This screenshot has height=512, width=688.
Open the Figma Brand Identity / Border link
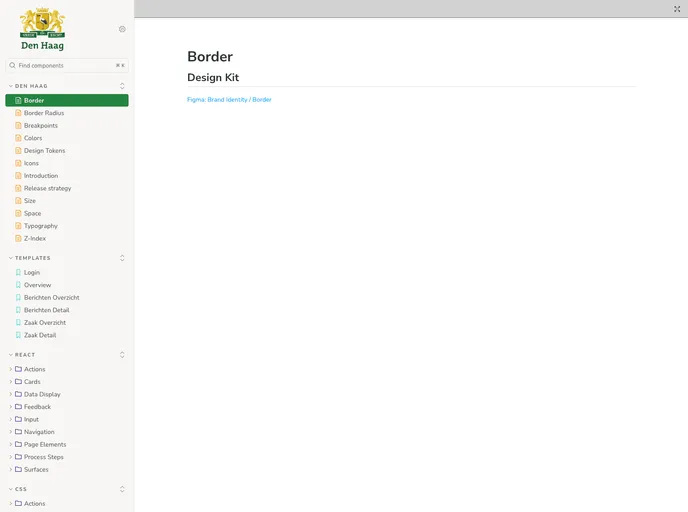229,100
